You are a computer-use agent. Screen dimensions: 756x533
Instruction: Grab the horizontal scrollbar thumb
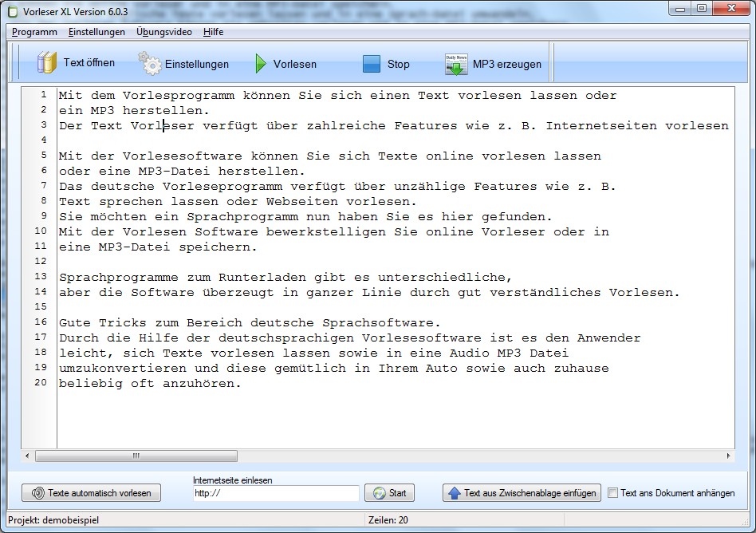(136, 456)
